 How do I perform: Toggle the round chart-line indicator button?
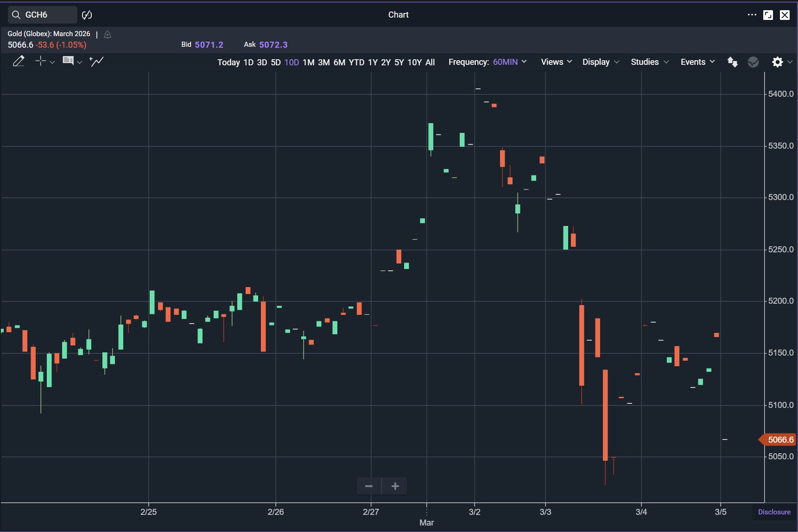tap(753, 62)
